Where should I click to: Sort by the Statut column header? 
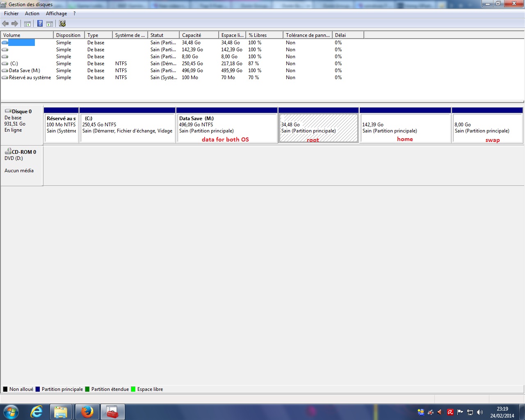pyautogui.click(x=157, y=35)
